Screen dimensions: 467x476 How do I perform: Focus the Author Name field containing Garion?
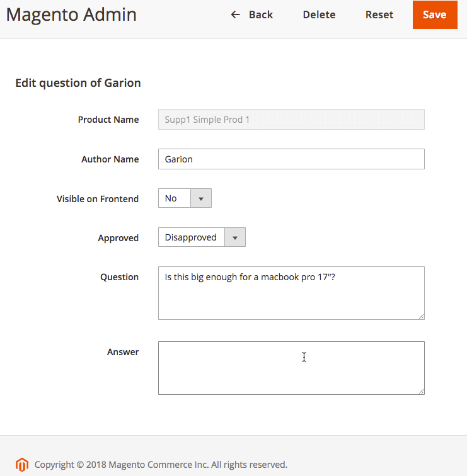[x=291, y=159]
